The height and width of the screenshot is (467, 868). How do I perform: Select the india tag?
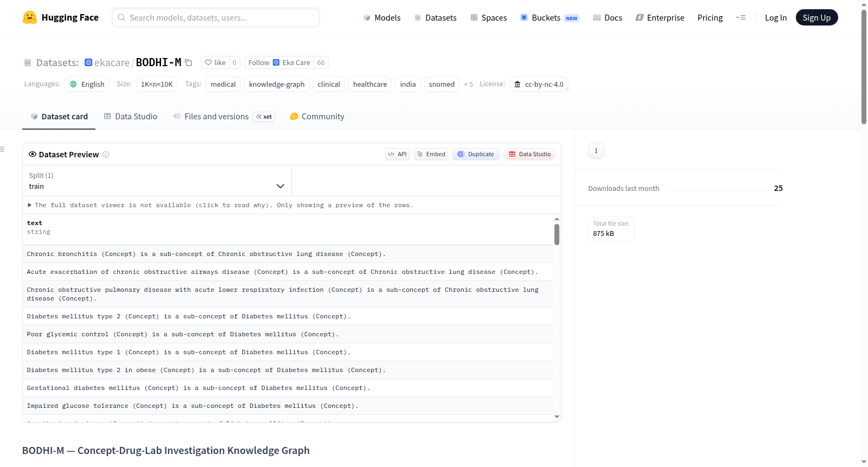(x=408, y=84)
